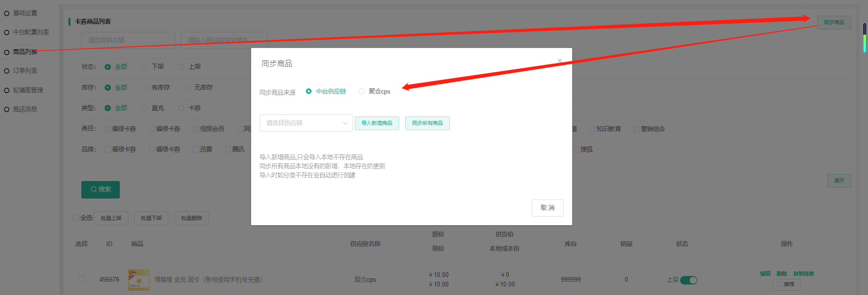Select 有库存 radio option
Image resolution: width=868 pixels, height=295 pixels.
pos(156,87)
